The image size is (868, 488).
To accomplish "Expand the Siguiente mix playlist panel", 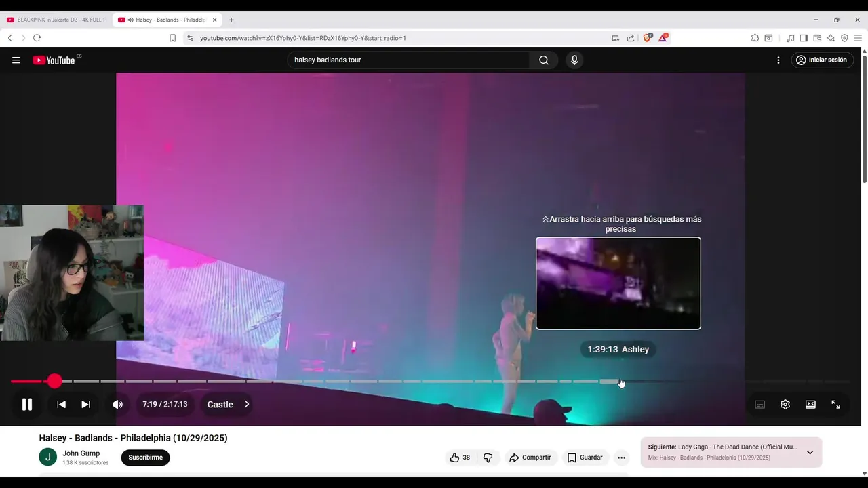I will tap(810, 453).
